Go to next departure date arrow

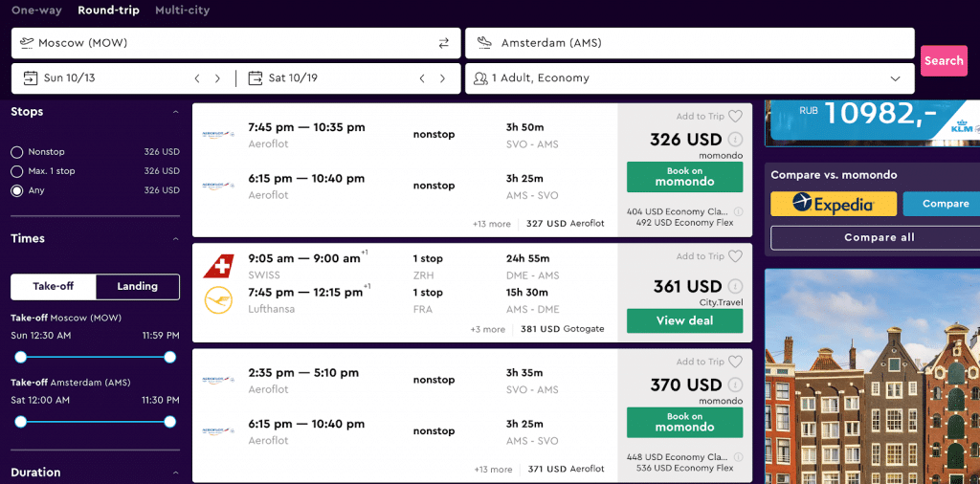[x=217, y=78]
